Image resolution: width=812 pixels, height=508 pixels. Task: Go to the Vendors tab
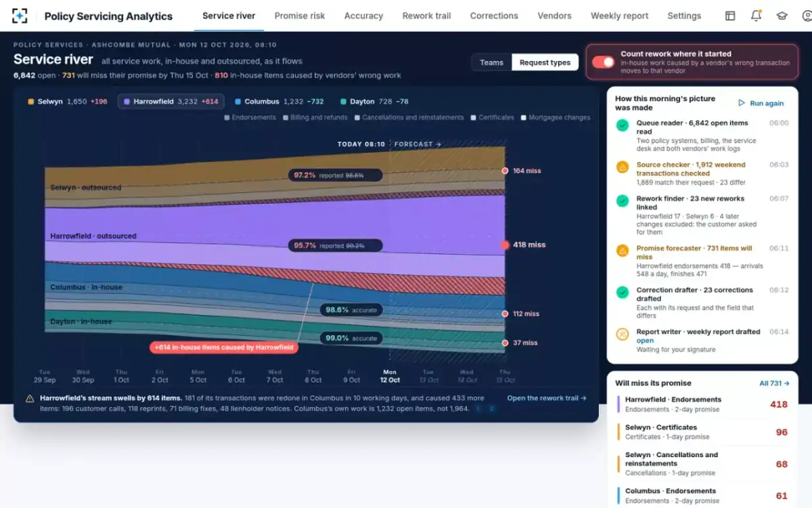[x=554, y=16]
